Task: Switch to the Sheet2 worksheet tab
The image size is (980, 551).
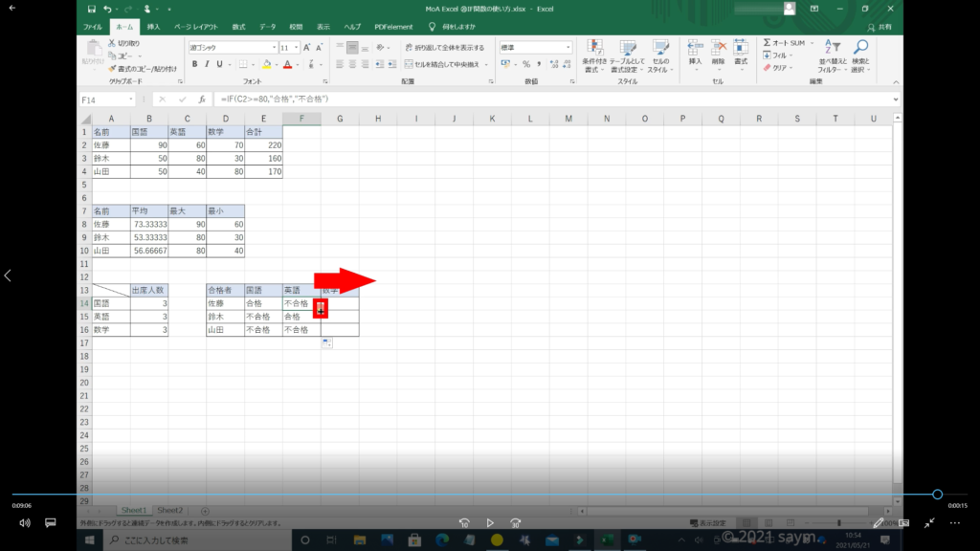Action: 170,511
